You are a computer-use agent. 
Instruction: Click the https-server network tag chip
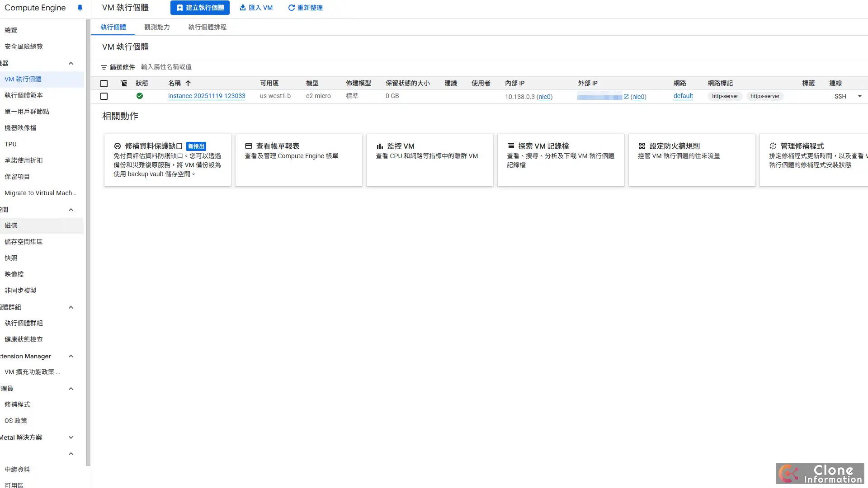point(765,96)
